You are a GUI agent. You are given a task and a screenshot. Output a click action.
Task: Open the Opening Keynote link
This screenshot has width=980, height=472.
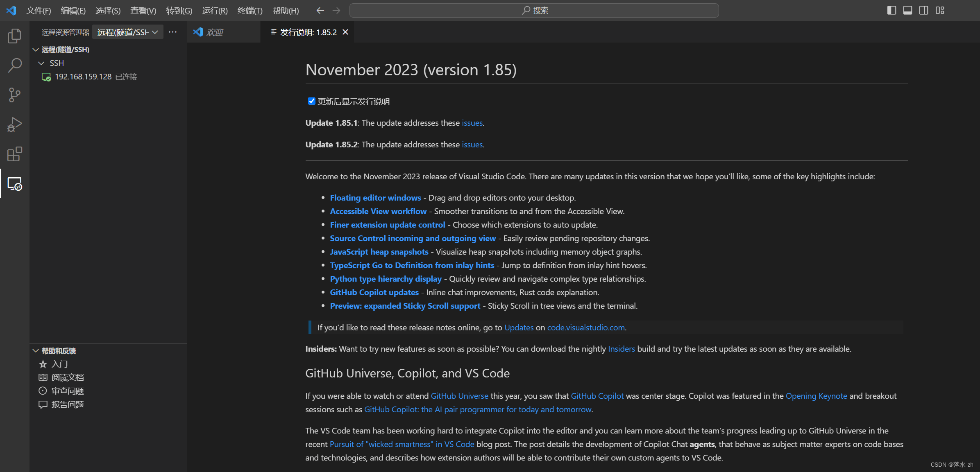pyautogui.click(x=816, y=396)
